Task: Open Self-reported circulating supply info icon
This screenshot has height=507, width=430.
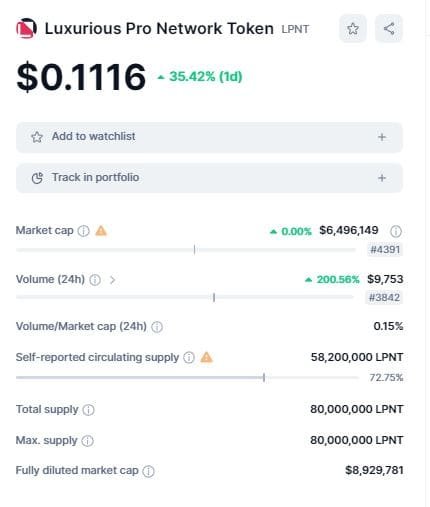Action: click(189, 358)
